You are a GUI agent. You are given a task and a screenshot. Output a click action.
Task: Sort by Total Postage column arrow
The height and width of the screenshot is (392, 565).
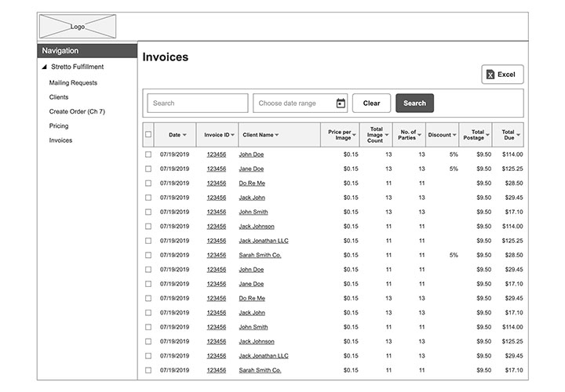coord(487,135)
